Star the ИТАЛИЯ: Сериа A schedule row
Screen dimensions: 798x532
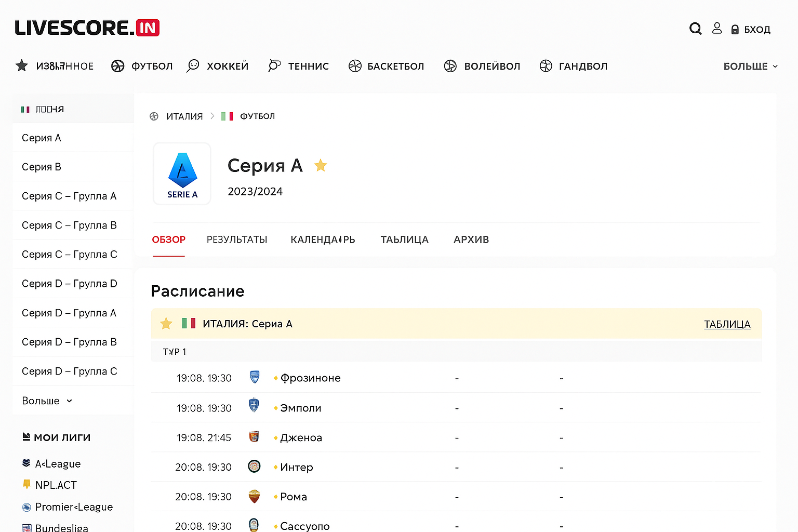click(x=166, y=323)
